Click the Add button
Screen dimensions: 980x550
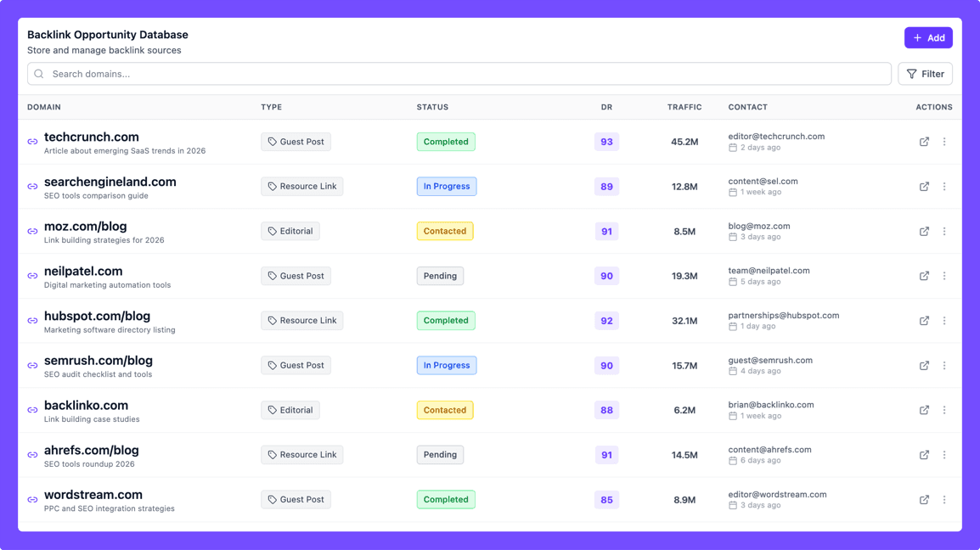point(928,37)
